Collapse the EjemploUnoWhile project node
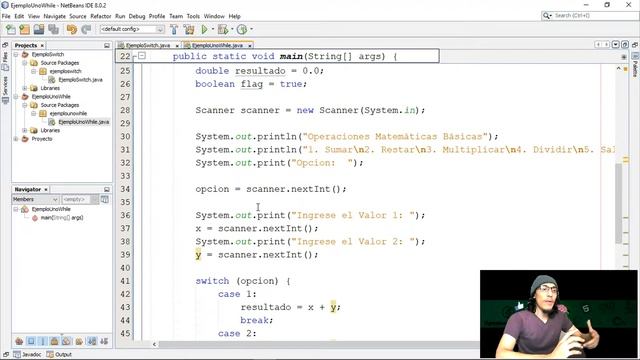Screen dimensions: 640x360 point(16,97)
